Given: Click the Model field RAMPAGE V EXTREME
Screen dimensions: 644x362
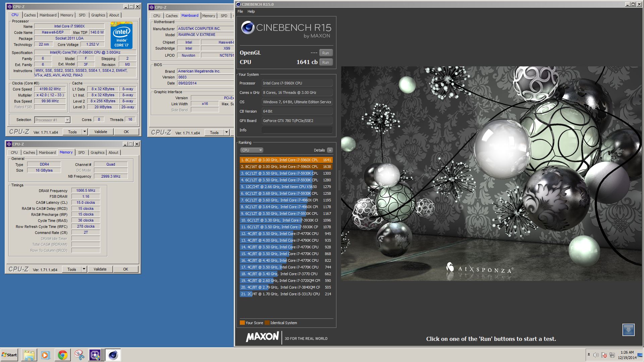Looking at the screenshot, I should (206, 35).
